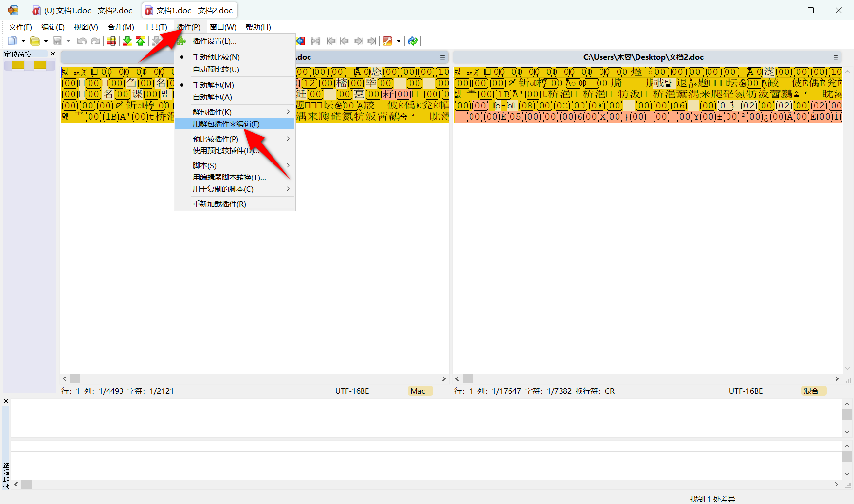Open the 帮助(H) menu

[258, 27]
